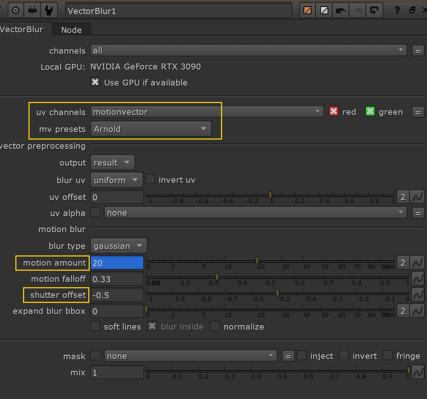Enable the mask invert checkbox
Image resolution: width=427 pixels, height=399 pixels.
(344, 355)
